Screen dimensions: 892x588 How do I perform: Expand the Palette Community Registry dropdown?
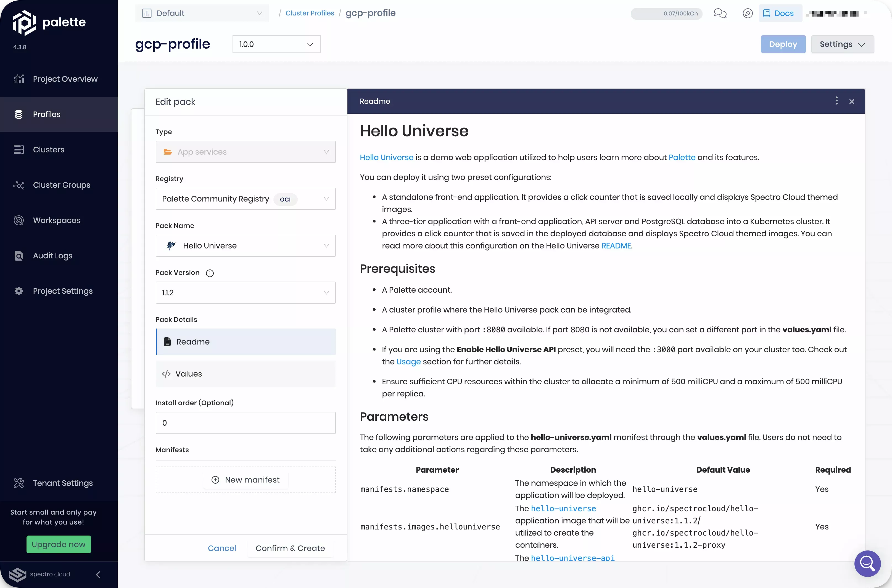[245, 199]
